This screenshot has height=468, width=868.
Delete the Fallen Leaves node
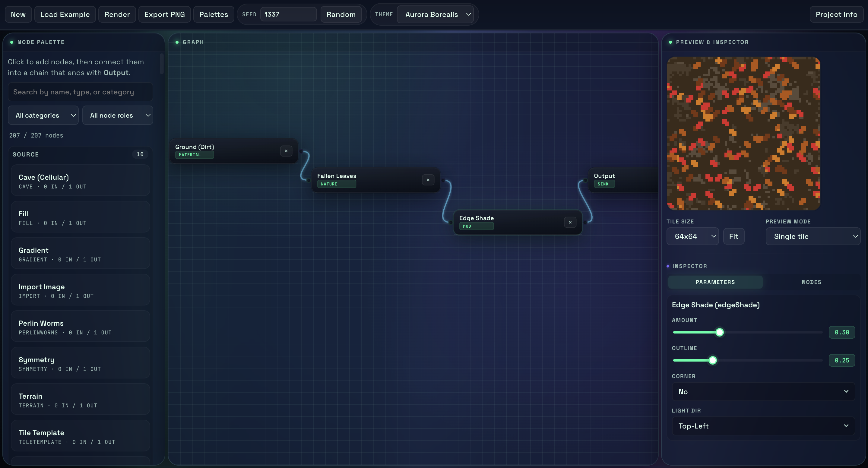(428, 180)
